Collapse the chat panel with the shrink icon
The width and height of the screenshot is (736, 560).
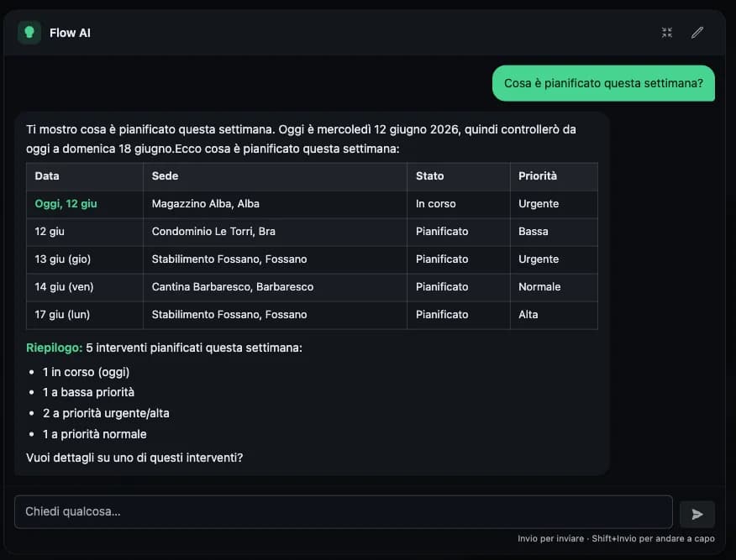coord(666,33)
